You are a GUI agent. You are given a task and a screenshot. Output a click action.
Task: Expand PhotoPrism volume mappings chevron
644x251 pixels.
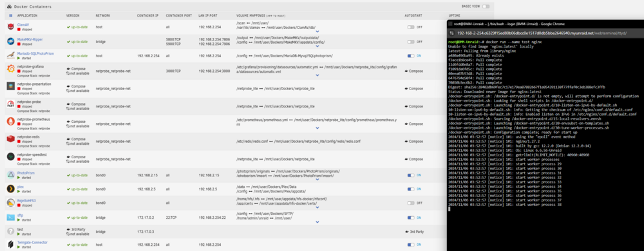[x=317, y=179]
